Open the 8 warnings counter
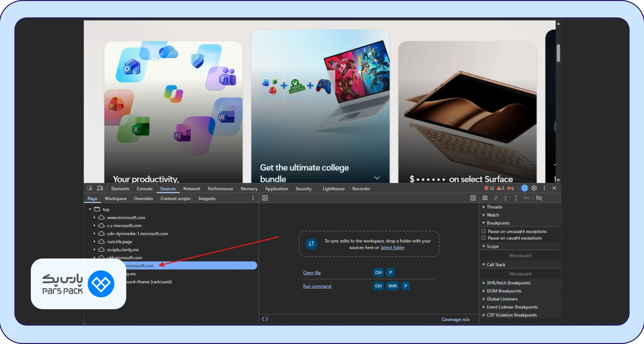This screenshot has width=644, height=344. click(501, 188)
